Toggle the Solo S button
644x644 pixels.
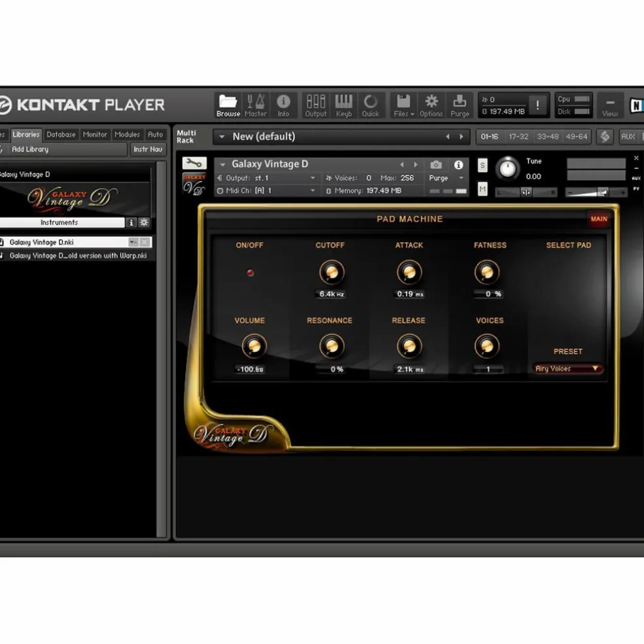[482, 165]
